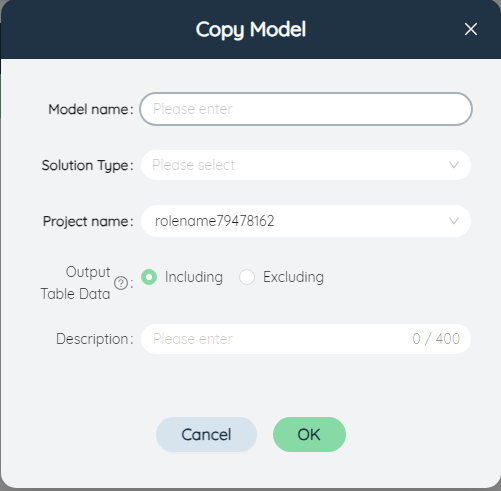Select the Including radio button
This screenshot has height=491, width=501.
point(149,277)
